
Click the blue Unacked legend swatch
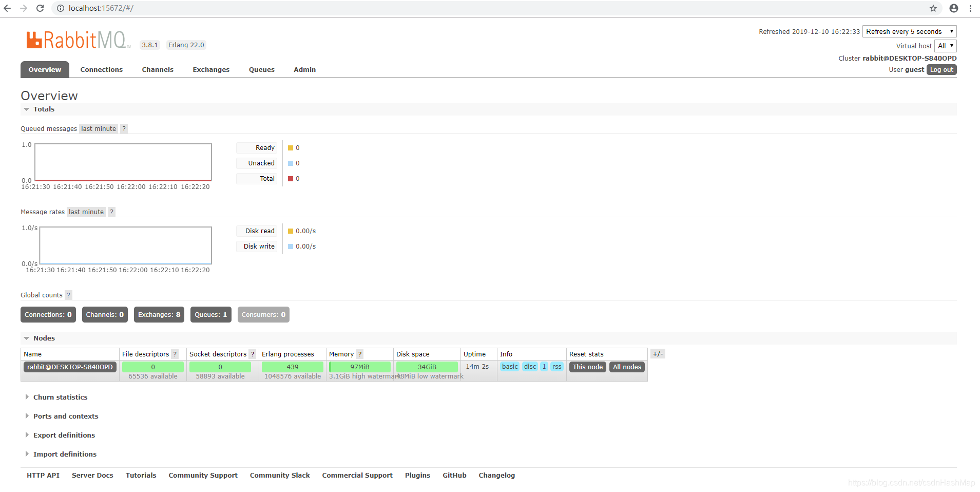pos(291,163)
